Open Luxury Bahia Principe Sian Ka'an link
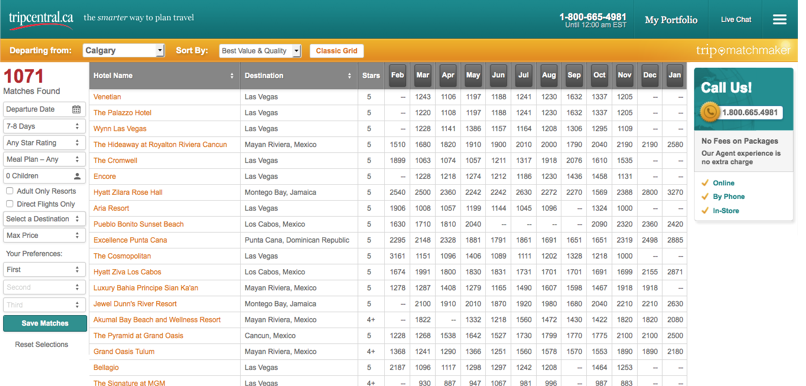The image size is (806, 386). click(145, 288)
